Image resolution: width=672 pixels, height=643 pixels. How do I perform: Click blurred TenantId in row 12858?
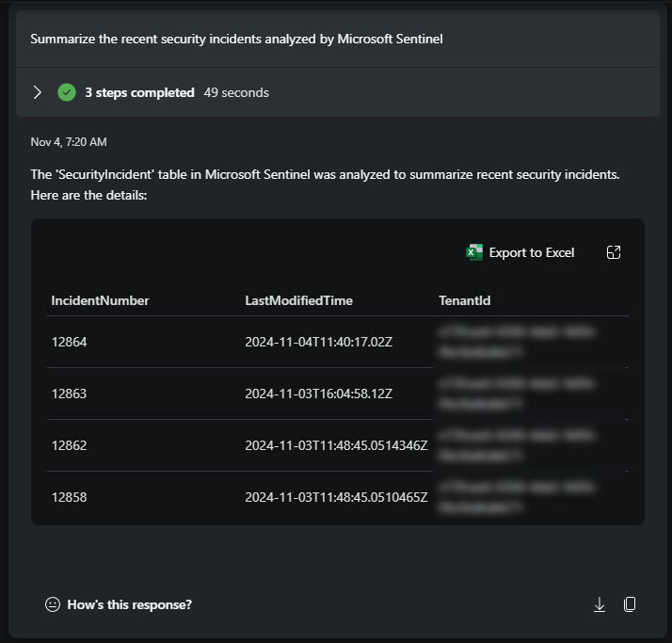click(517, 497)
